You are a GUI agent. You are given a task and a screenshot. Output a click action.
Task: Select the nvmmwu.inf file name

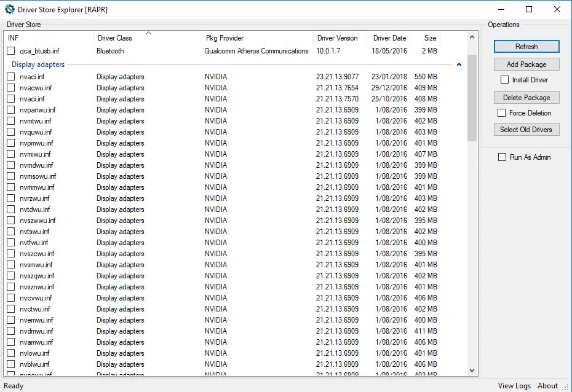pos(37,187)
